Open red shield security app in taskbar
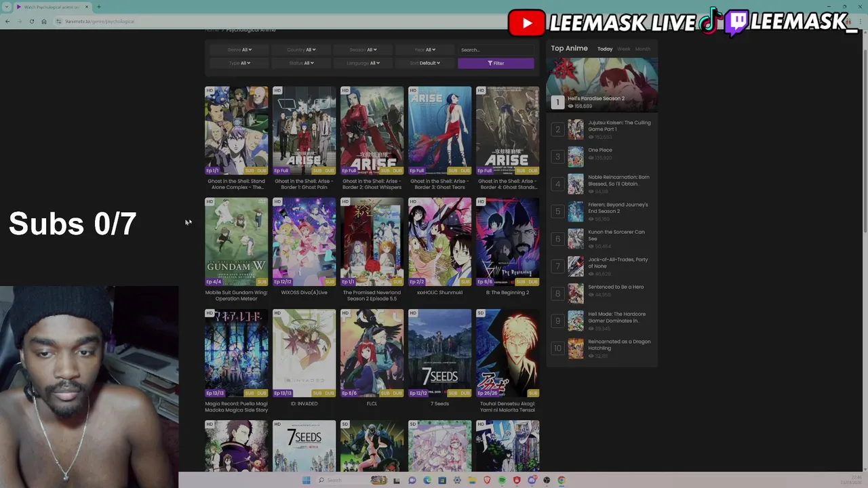The width and height of the screenshot is (868, 488). point(517,480)
